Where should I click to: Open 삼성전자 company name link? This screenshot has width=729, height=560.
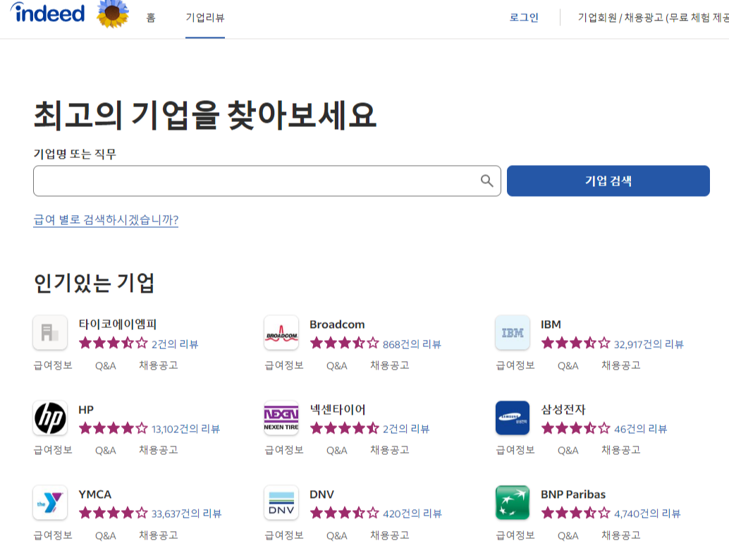point(563,409)
